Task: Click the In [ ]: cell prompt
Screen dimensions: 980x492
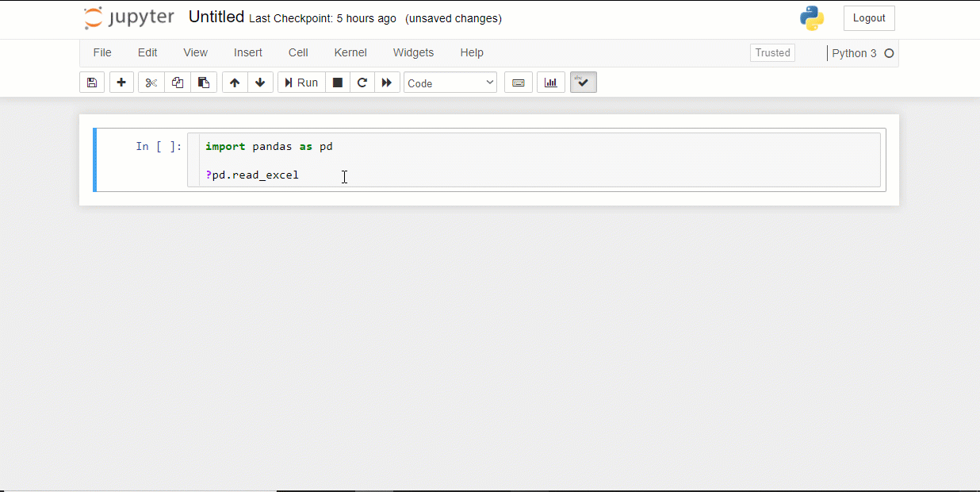Action: click(159, 146)
